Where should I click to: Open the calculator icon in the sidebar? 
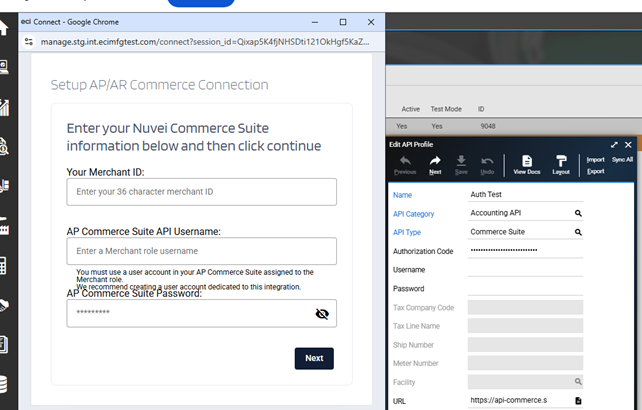click(x=3, y=265)
